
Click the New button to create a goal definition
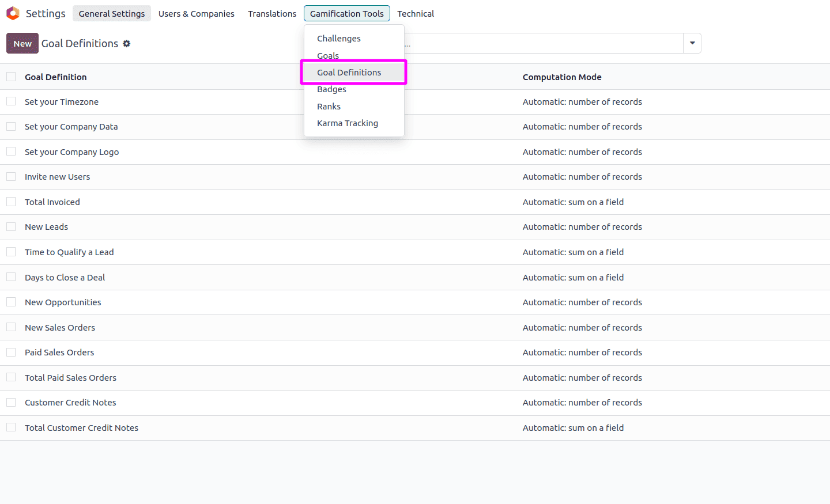click(x=22, y=43)
